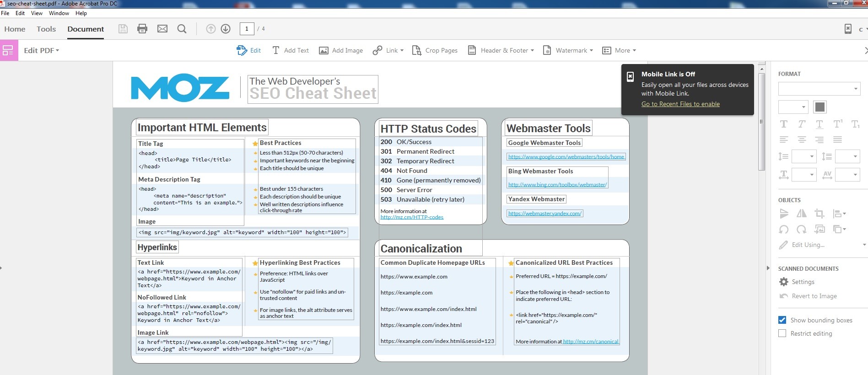Open Scanned Documents Settings gear
The image size is (868, 375).
784,282
